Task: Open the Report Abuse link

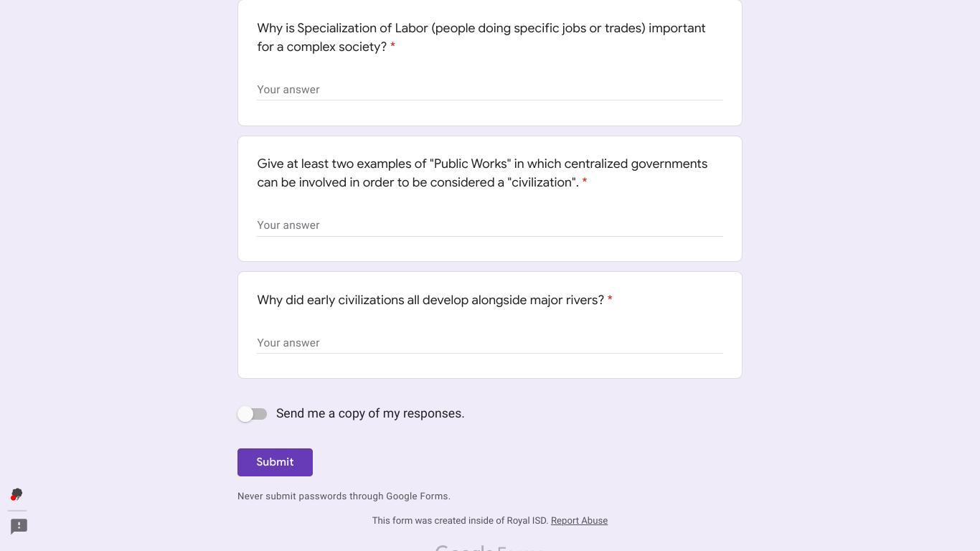Action: click(579, 521)
